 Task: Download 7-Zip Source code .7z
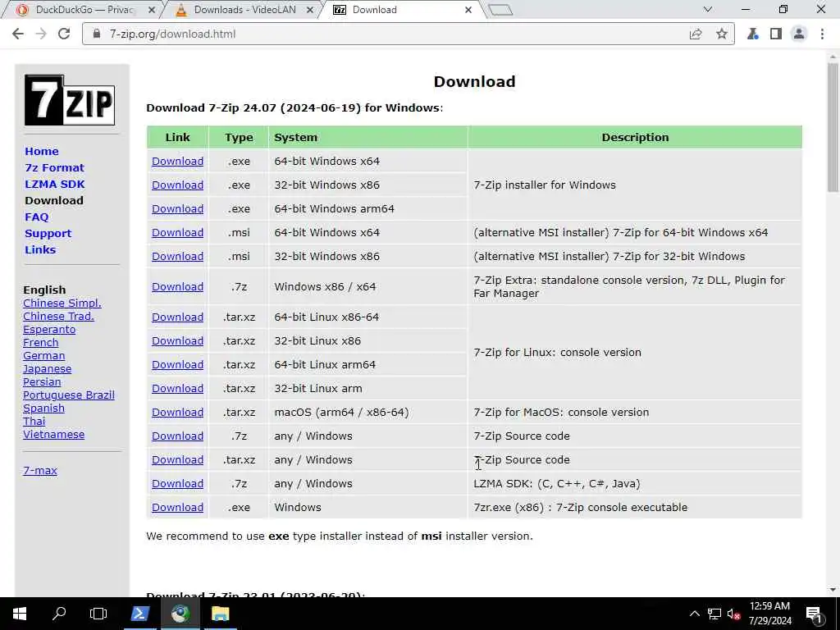pos(177,436)
